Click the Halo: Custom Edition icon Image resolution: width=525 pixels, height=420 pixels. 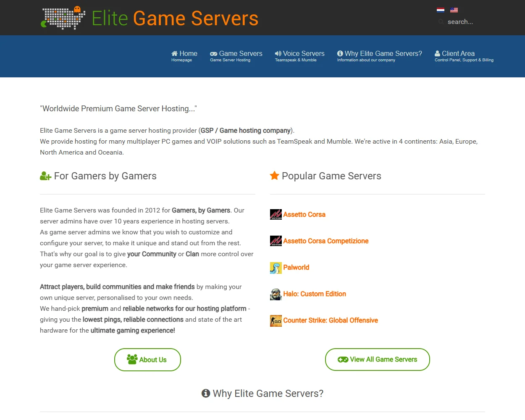(276, 294)
